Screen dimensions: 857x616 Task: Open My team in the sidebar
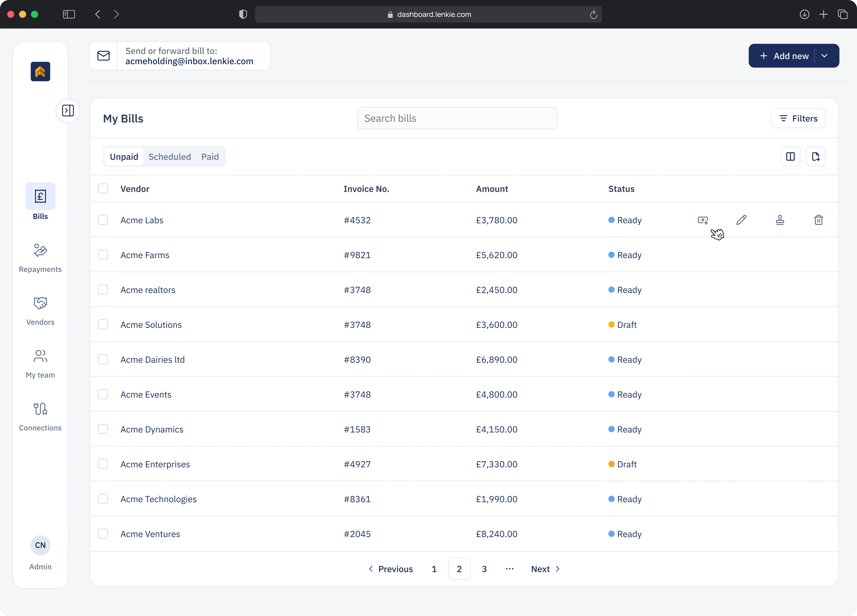coord(40,364)
